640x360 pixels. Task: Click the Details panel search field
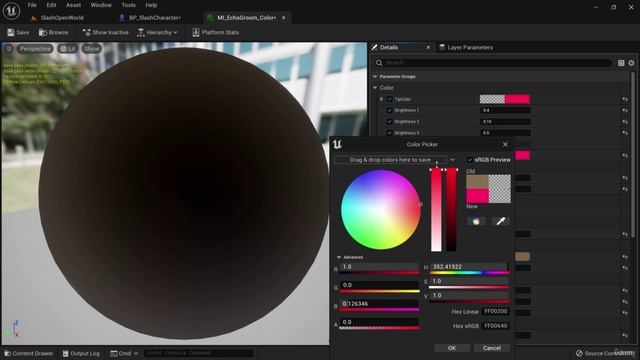pos(498,63)
